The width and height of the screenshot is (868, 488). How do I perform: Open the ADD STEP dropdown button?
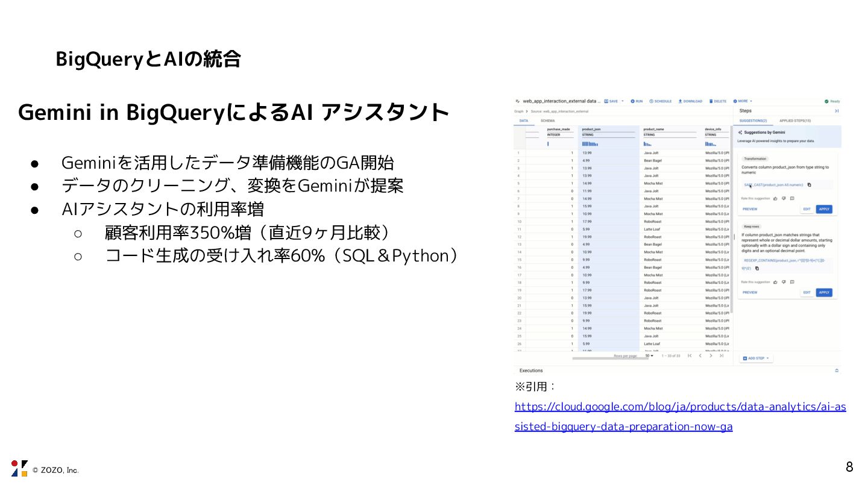[x=756, y=358]
